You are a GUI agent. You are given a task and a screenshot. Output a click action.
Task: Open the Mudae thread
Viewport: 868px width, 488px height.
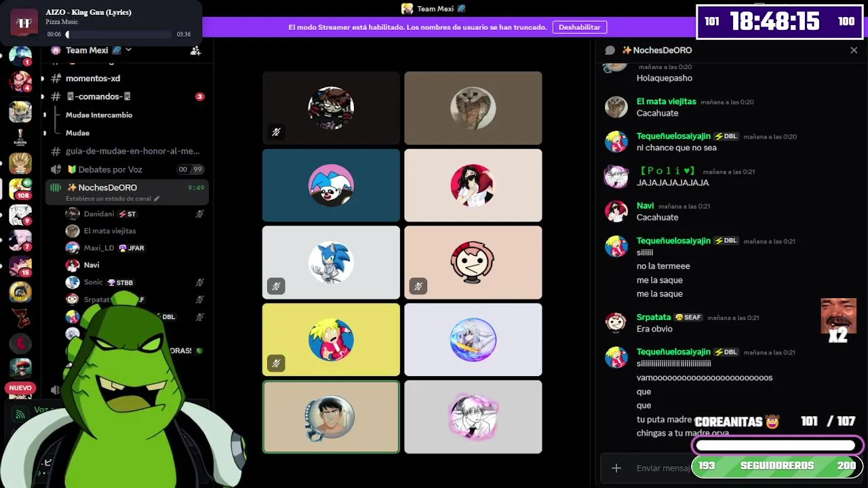77,134
